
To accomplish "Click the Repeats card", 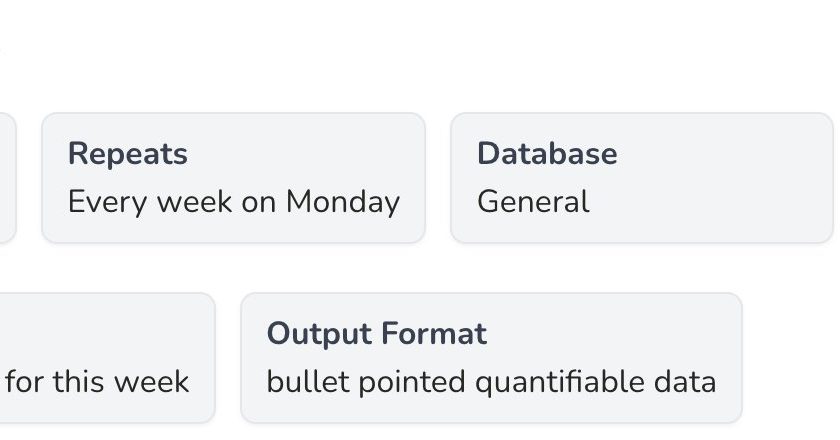I will coord(233,177).
